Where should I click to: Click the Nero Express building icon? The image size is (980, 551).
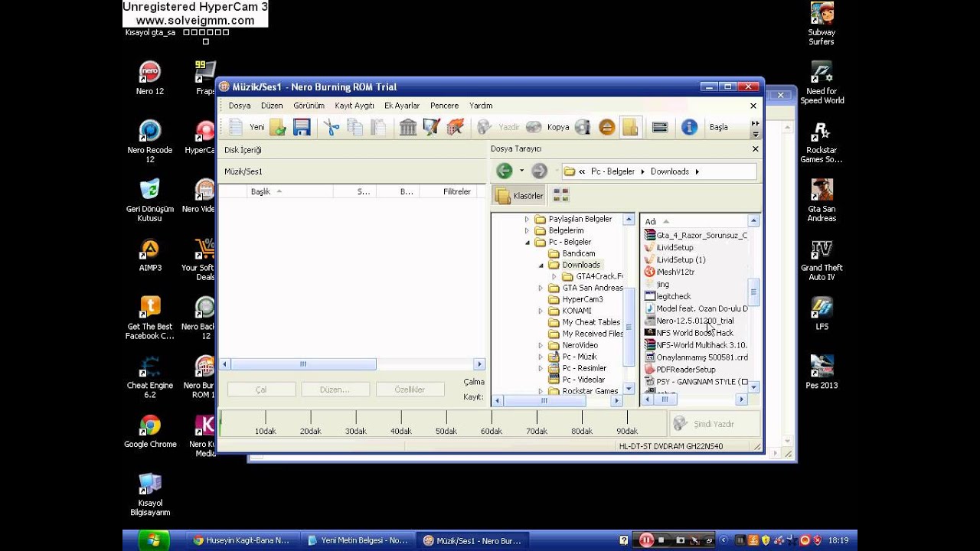(408, 127)
